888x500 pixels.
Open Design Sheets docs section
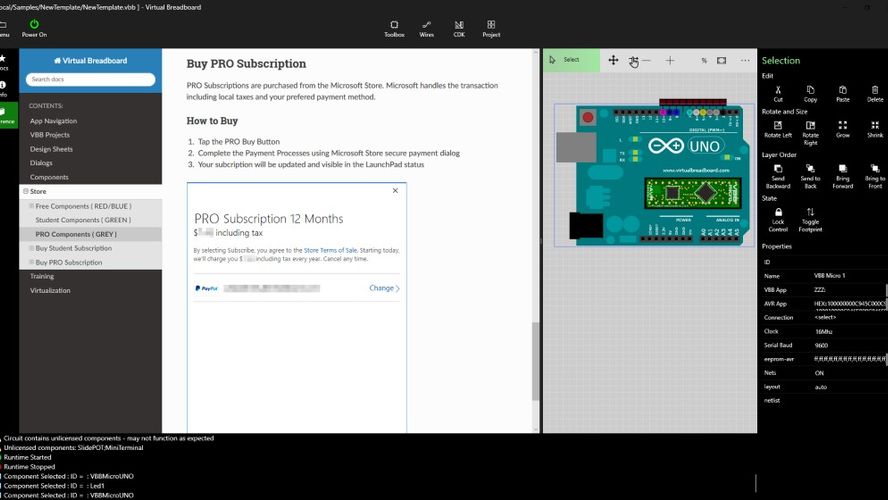click(51, 149)
